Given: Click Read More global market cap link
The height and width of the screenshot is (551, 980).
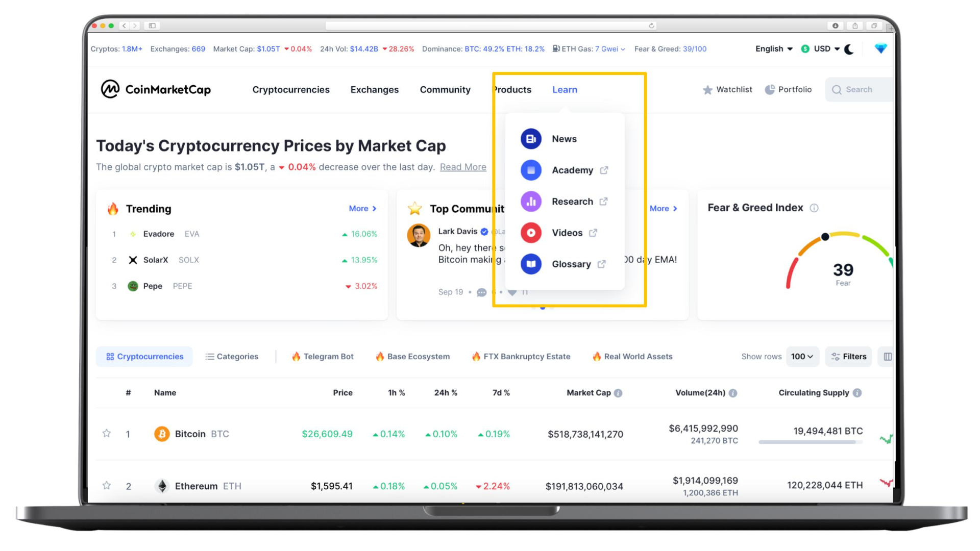Looking at the screenshot, I should pos(463,167).
